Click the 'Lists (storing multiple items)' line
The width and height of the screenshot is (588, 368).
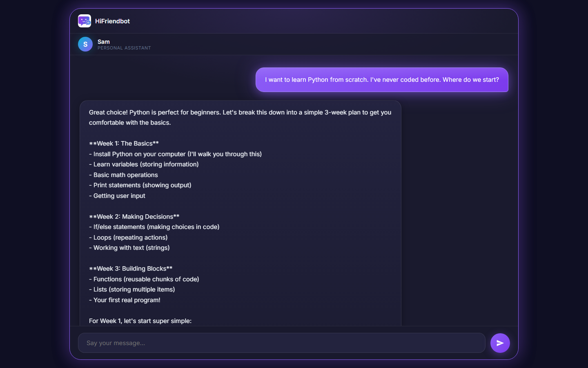[132, 289]
